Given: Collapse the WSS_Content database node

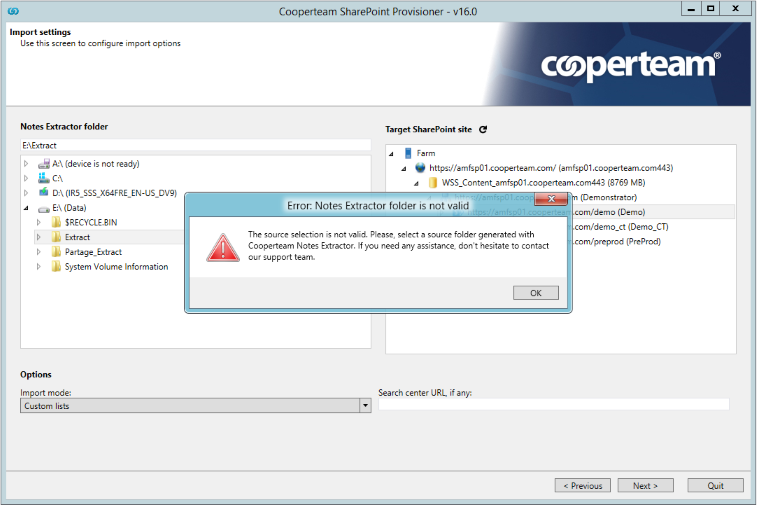Looking at the screenshot, I should (416, 183).
